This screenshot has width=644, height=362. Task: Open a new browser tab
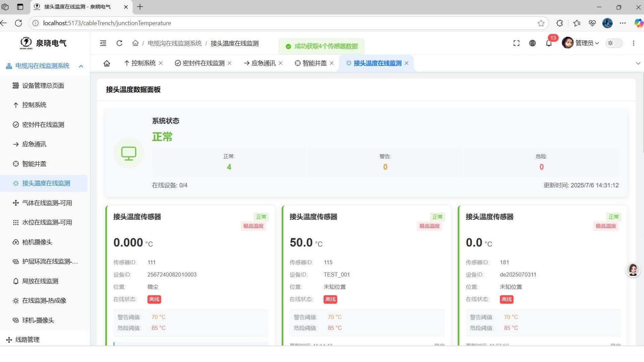click(x=140, y=7)
